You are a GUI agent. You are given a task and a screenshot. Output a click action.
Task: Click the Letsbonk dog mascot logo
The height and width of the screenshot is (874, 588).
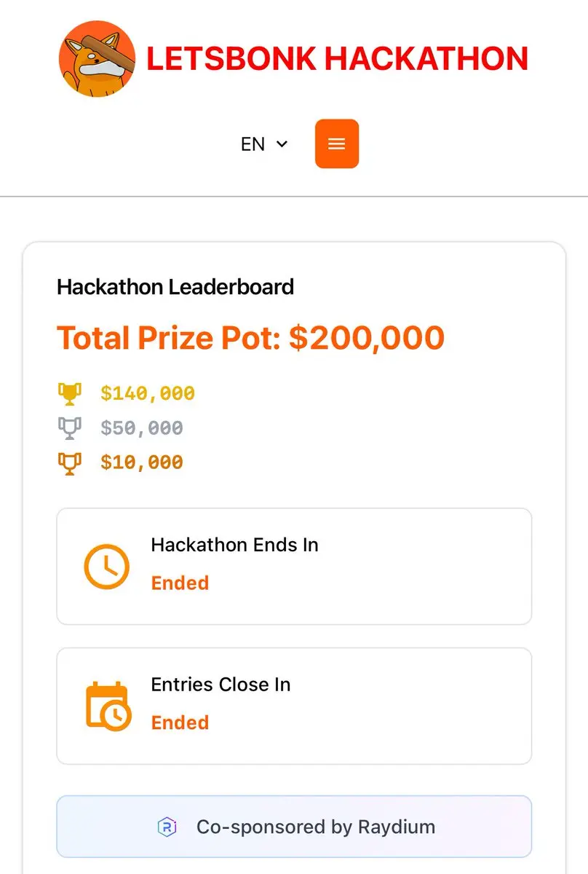97,59
